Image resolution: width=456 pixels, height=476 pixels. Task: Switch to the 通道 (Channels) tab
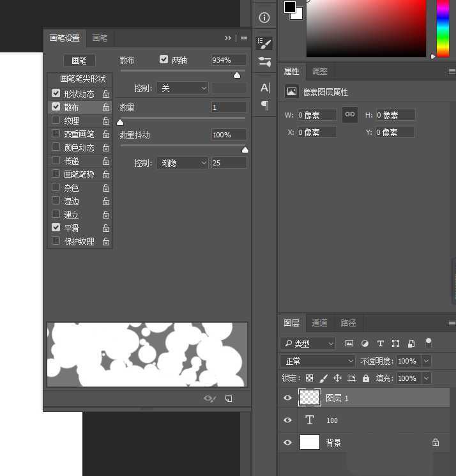click(320, 323)
